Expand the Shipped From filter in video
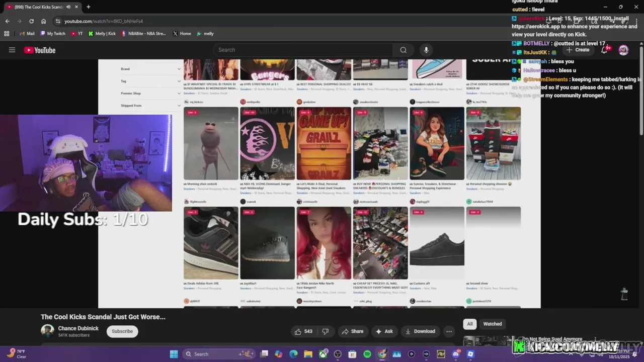The height and width of the screenshot is (362, 644). click(x=151, y=106)
